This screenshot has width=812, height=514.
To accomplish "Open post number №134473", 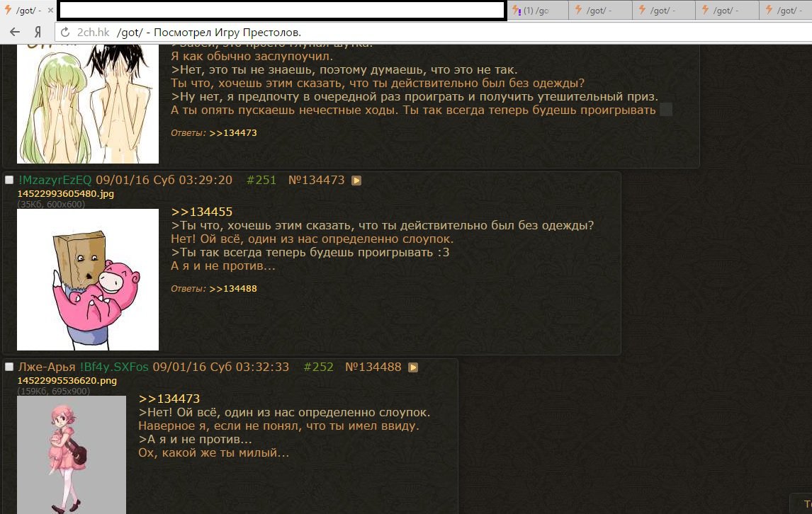I will pos(317,180).
